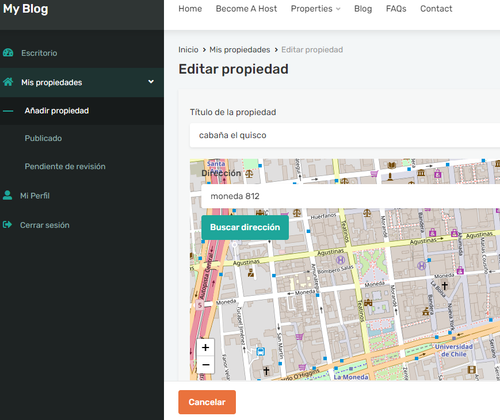Open the Contact navigation item
The width and height of the screenshot is (500, 420).
[x=436, y=9]
